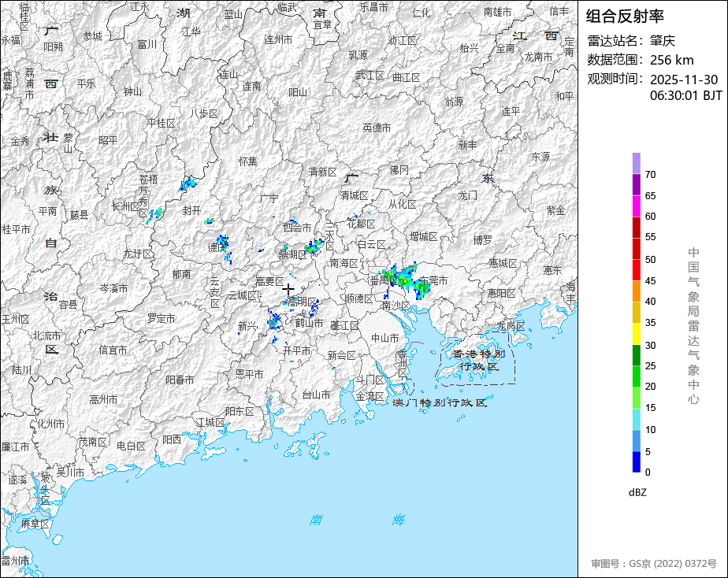Click the 吴川市 map label
Viewport: 728px width, 578px height.
(70, 472)
